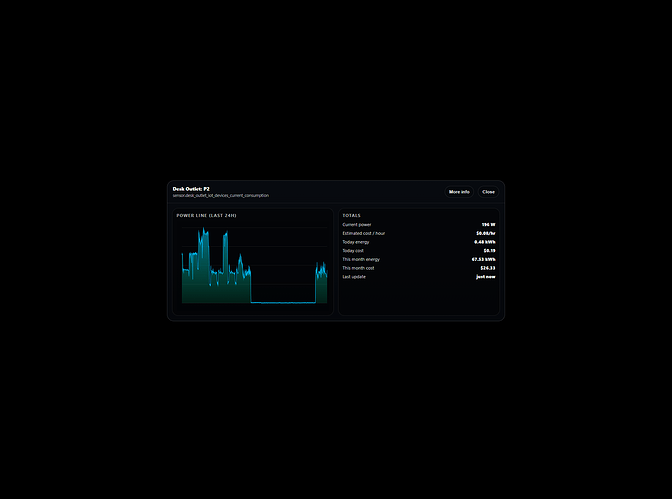Screen dimensions: 672x499
Task: Click the sensor entity ID text
Action: click(221, 195)
